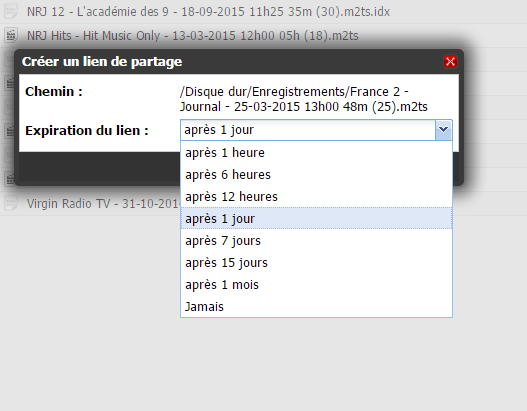Select the 'après 1 heure' option
Viewport: 527px width, 411px height.
(x=316, y=153)
